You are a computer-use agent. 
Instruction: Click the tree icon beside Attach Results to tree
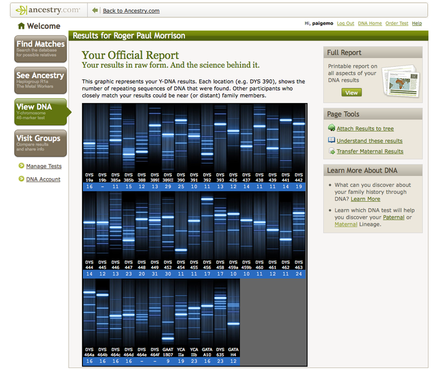pyautogui.click(x=331, y=128)
